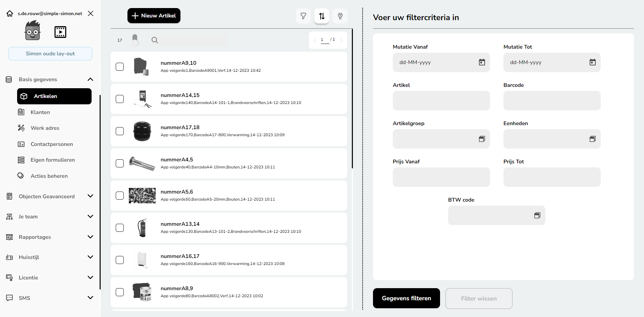Check the box for nummerA8,9
The image size is (644, 317).
click(x=120, y=292)
